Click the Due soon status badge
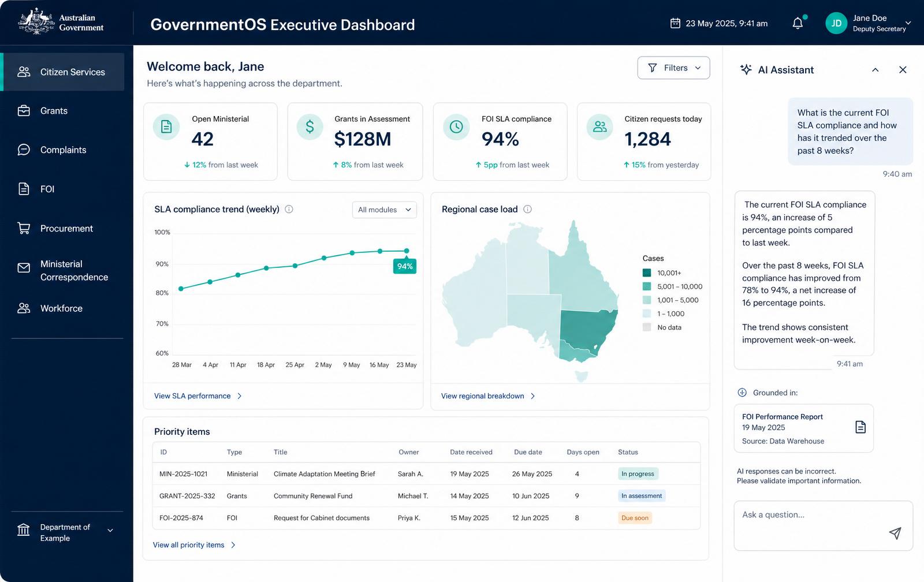Image resolution: width=924 pixels, height=582 pixels. point(635,517)
